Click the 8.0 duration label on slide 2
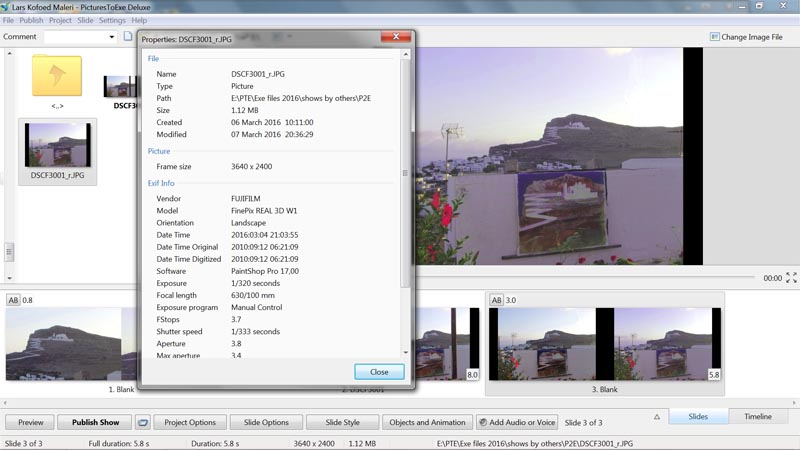This screenshot has width=800, height=450. pyautogui.click(x=472, y=374)
